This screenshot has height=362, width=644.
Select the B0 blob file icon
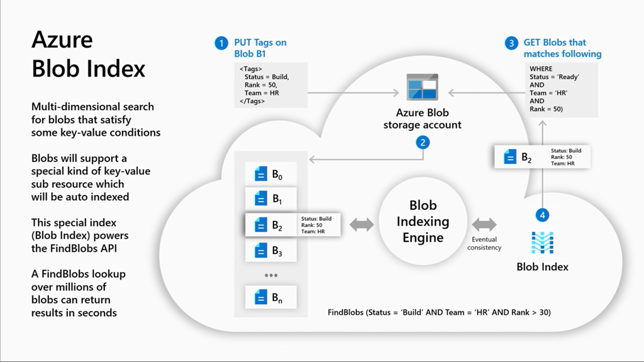pos(261,173)
